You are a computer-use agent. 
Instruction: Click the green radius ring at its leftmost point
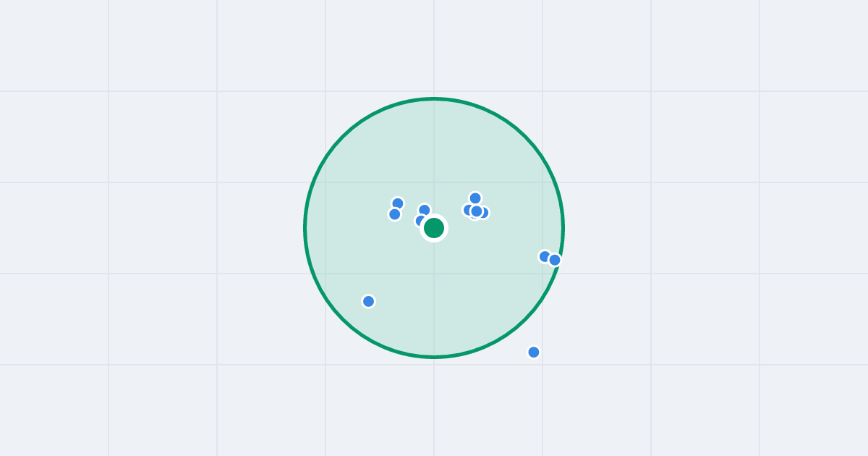(305, 228)
